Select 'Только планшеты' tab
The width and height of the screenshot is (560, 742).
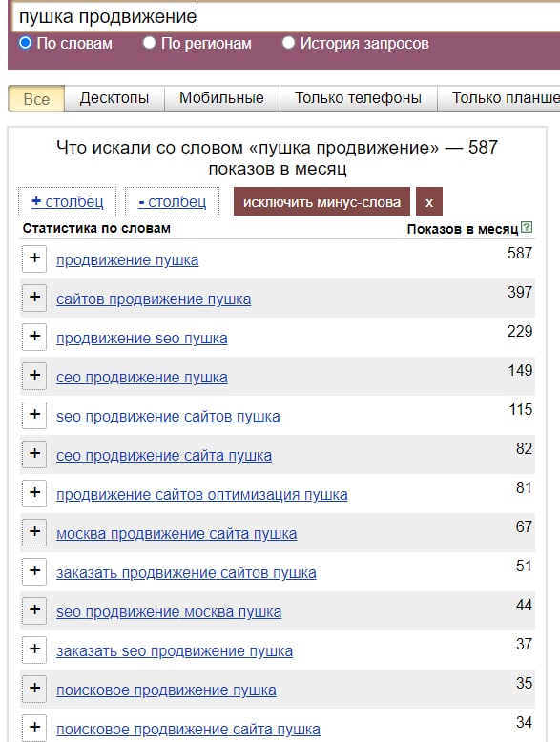click(x=499, y=98)
